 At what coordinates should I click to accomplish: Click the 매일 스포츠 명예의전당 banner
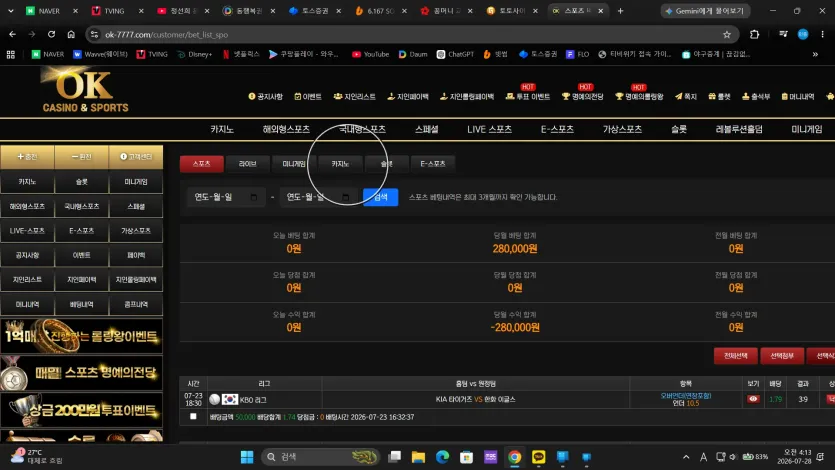(x=81, y=373)
